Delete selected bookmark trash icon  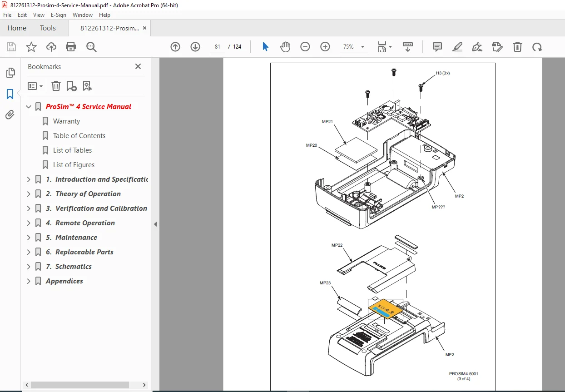(x=56, y=86)
